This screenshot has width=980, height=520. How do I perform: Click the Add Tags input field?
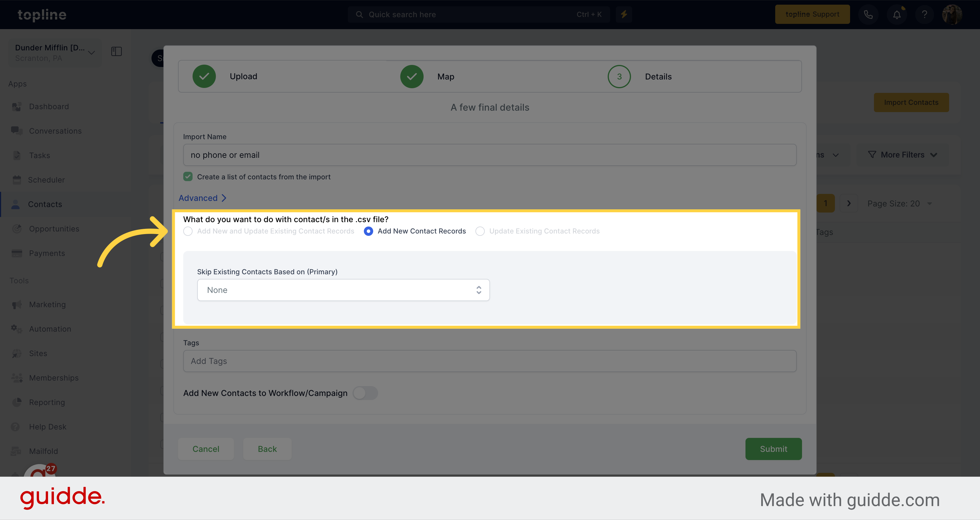click(x=489, y=360)
